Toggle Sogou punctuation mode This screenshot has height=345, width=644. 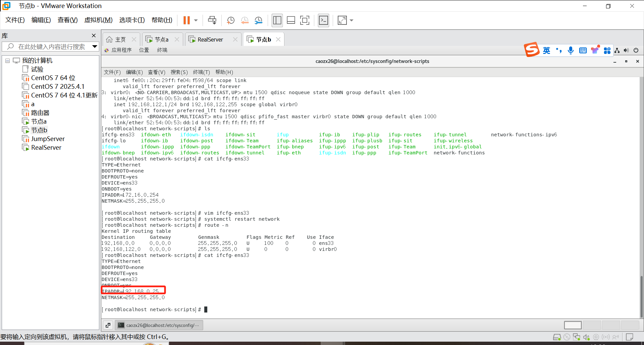click(558, 50)
